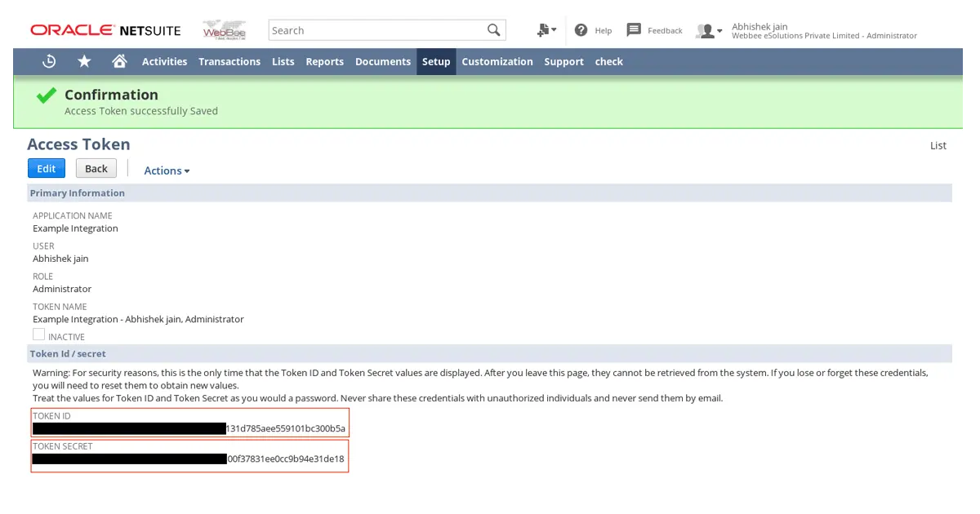Click the Search magnifier icon
980x514 pixels.
493,29
